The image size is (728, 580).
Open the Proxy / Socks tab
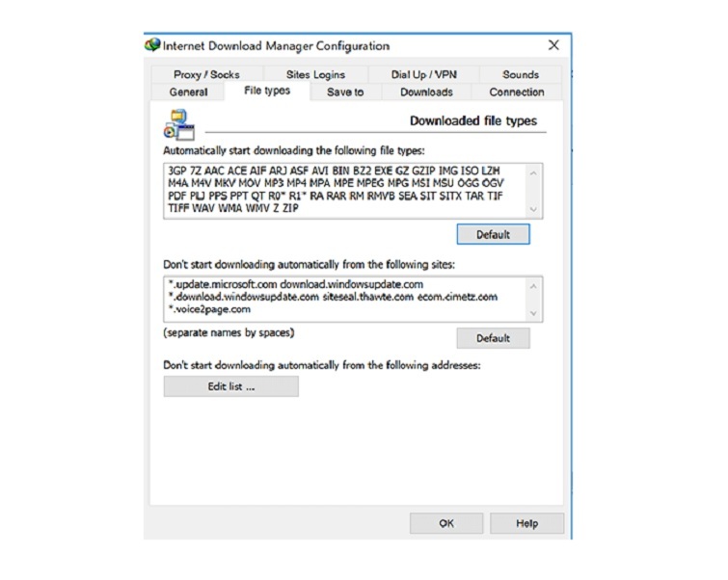[x=206, y=74]
